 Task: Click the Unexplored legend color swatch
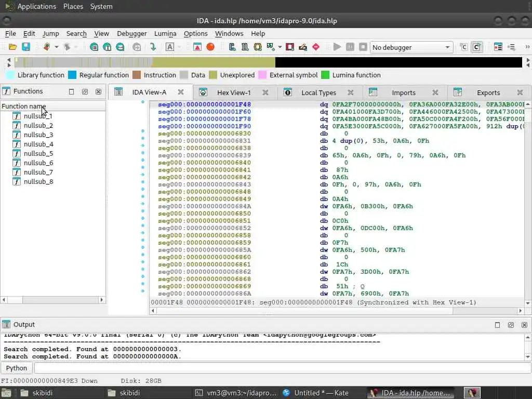212,75
